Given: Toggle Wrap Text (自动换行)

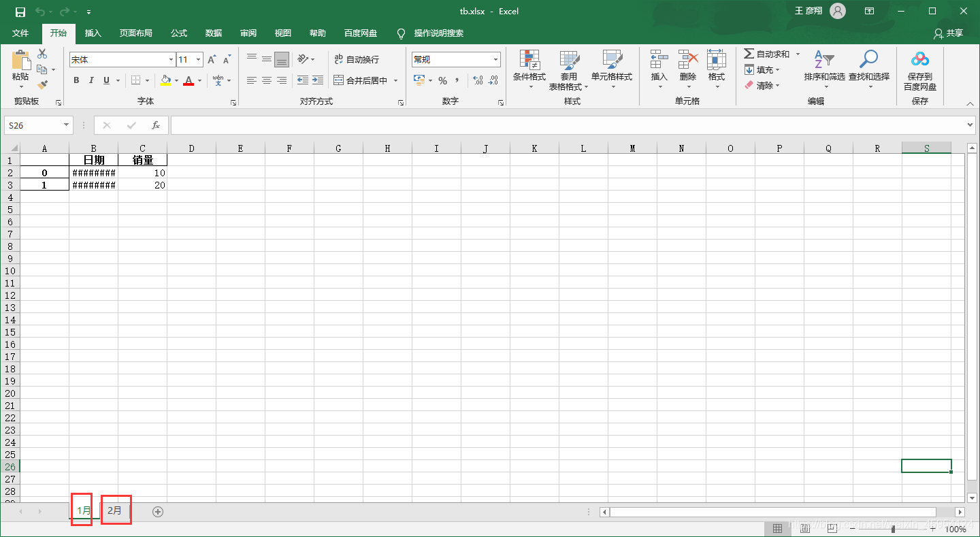Looking at the screenshot, I should pyautogui.click(x=357, y=59).
